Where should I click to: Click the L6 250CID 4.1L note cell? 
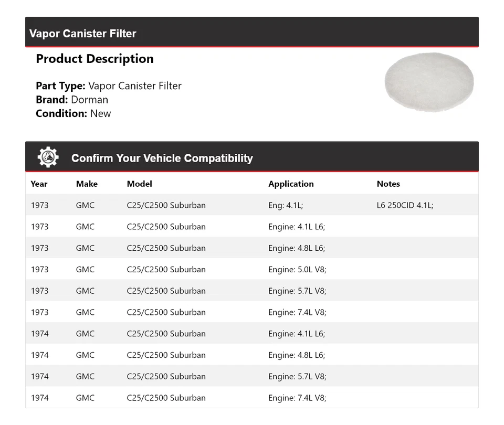(x=405, y=205)
